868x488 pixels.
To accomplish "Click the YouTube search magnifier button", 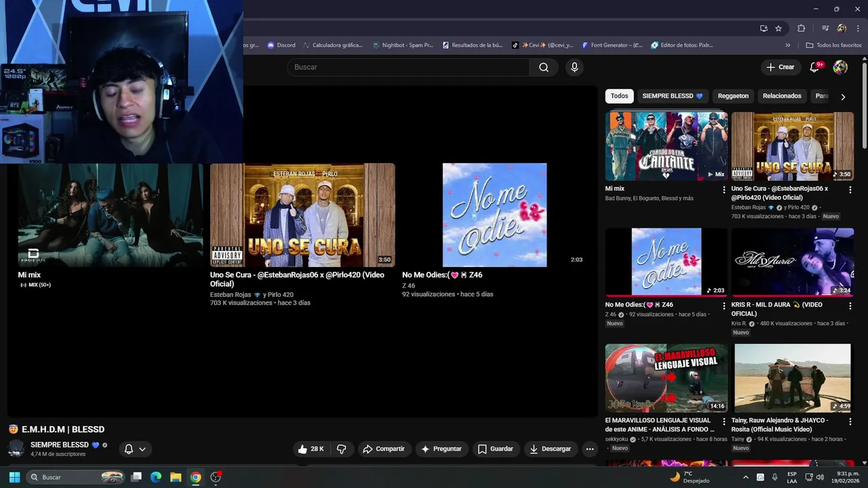I will click(x=543, y=67).
